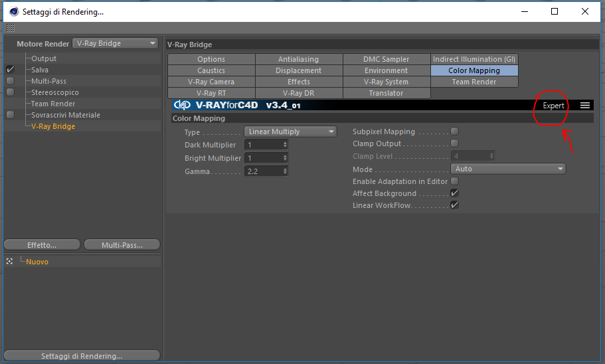
Task: Select Sovrascrivi Materiale tree item
Action: coord(66,115)
